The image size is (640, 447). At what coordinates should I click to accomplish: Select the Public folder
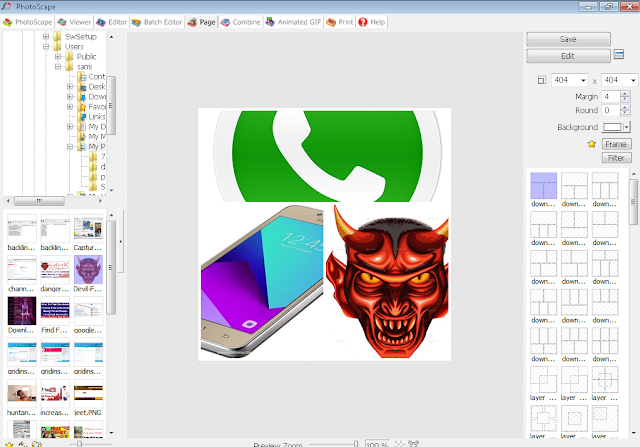(x=87, y=56)
